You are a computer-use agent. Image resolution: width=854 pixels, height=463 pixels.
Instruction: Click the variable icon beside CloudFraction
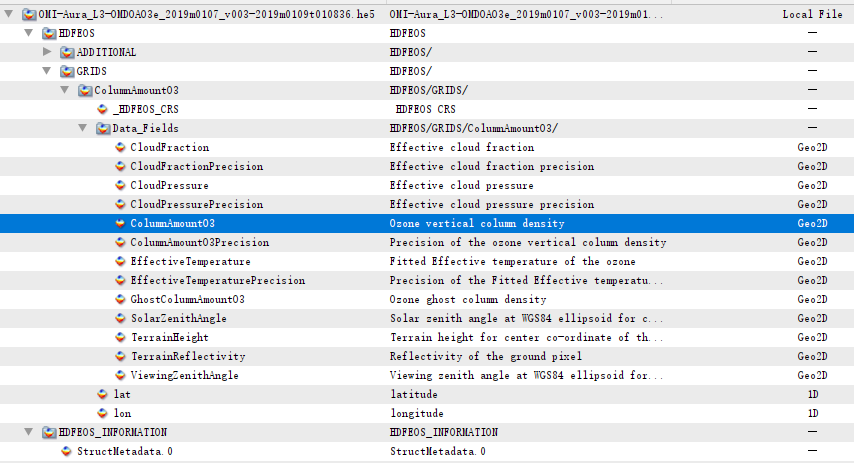(121, 148)
